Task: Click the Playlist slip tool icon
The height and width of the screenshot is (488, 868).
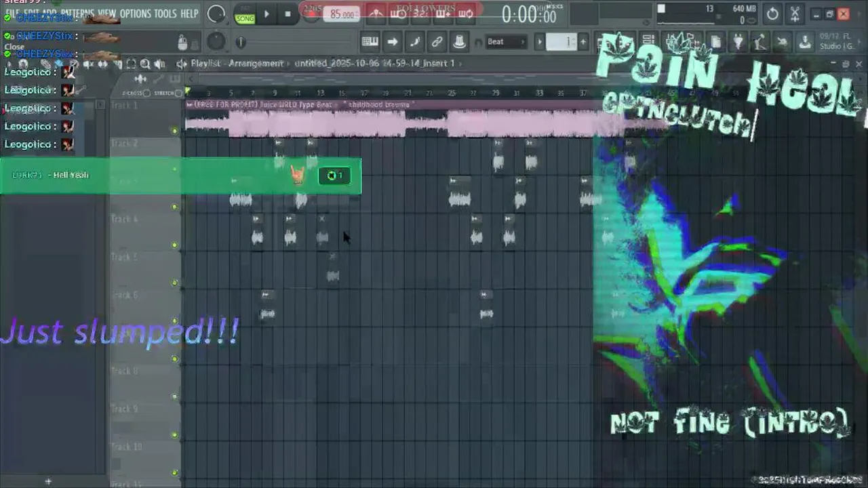Action: click(102, 64)
